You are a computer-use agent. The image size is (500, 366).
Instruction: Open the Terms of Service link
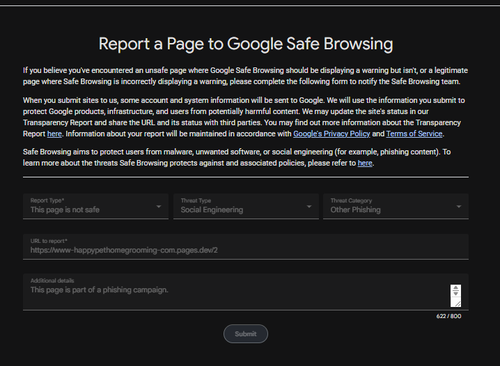pos(414,134)
